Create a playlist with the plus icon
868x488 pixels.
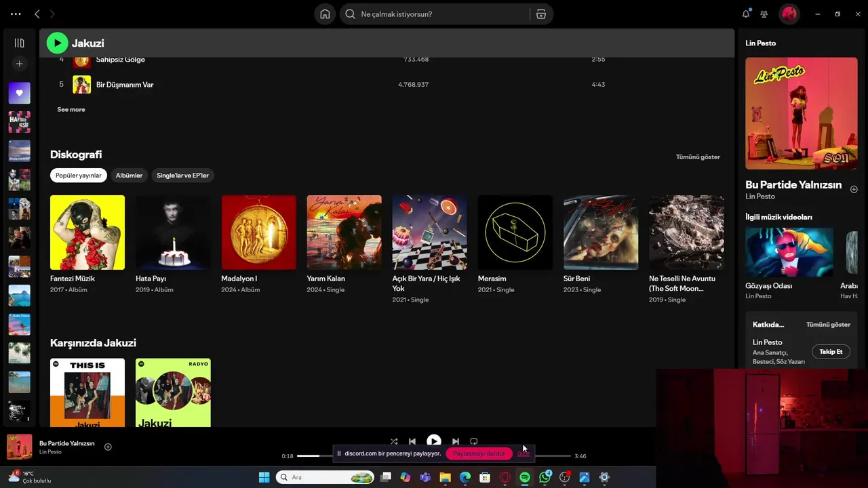coord(19,64)
